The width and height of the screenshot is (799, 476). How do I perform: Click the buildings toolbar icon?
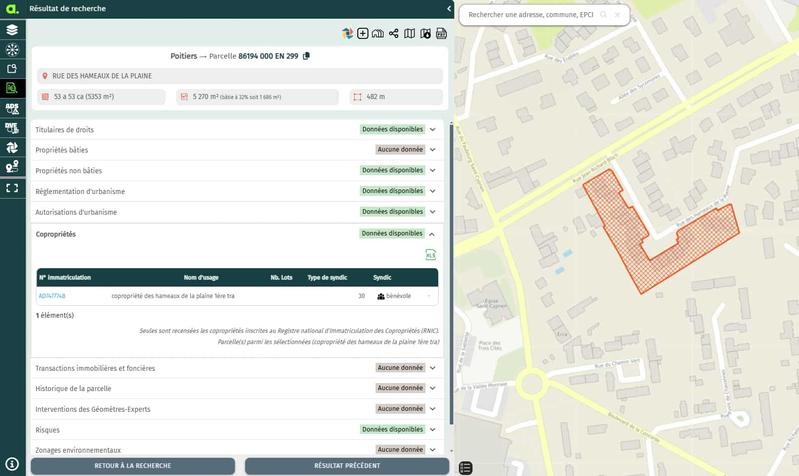coord(378,34)
